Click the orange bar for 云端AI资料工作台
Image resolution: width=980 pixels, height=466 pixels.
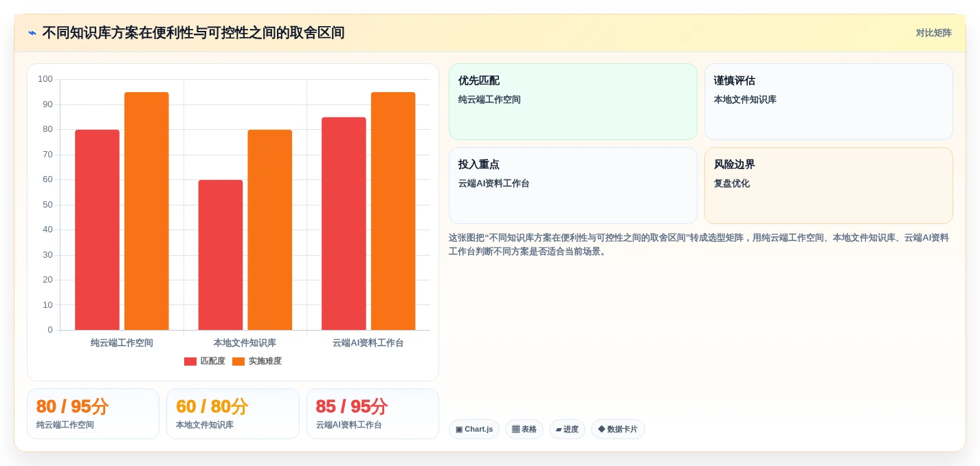click(393, 211)
